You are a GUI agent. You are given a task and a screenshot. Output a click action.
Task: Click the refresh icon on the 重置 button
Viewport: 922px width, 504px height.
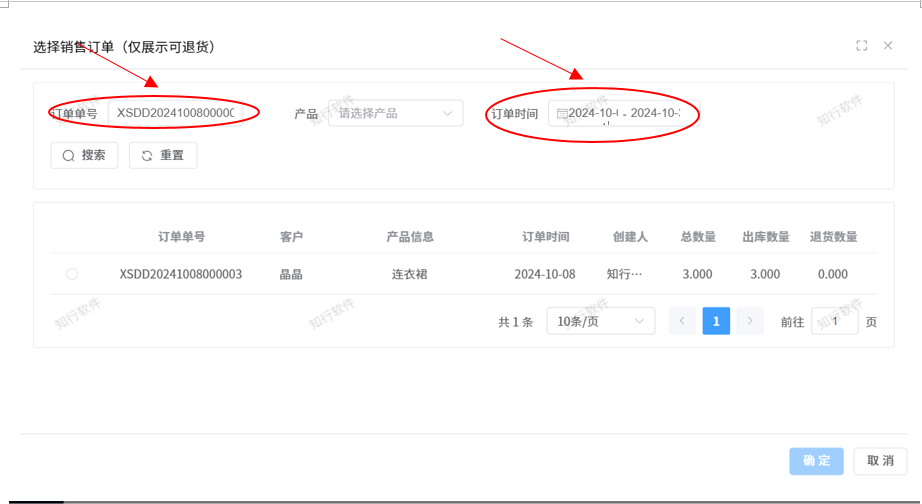(x=147, y=156)
